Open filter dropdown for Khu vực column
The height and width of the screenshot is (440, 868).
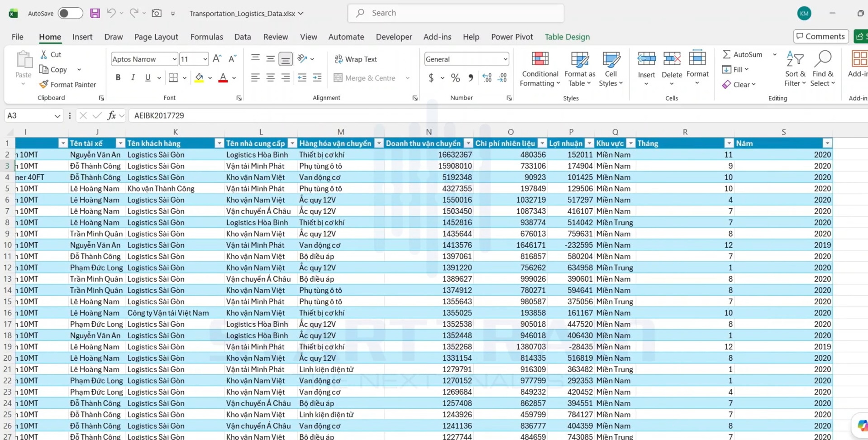(630, 143)
